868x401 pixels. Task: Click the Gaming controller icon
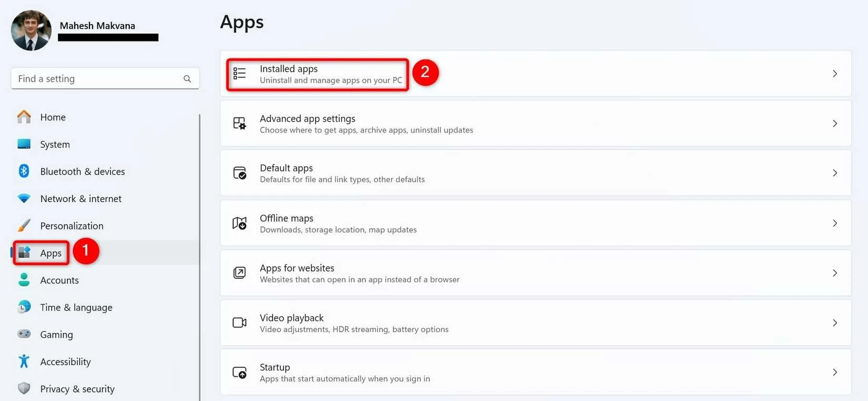(x=24, y=334)
